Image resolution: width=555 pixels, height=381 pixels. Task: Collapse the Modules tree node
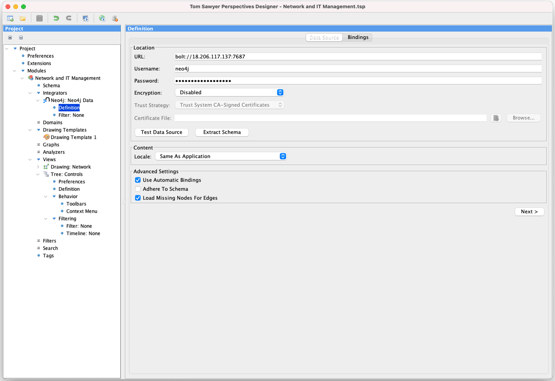15,71
